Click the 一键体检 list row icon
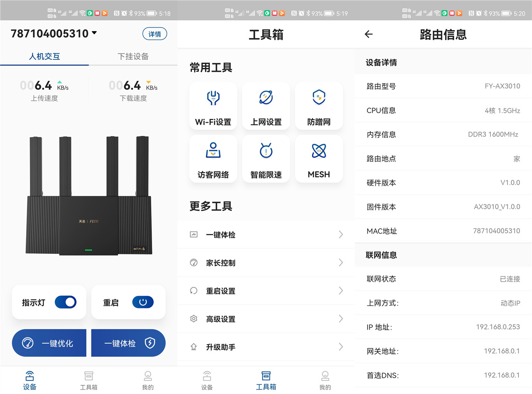532x394 pixels. coord(193,234)
